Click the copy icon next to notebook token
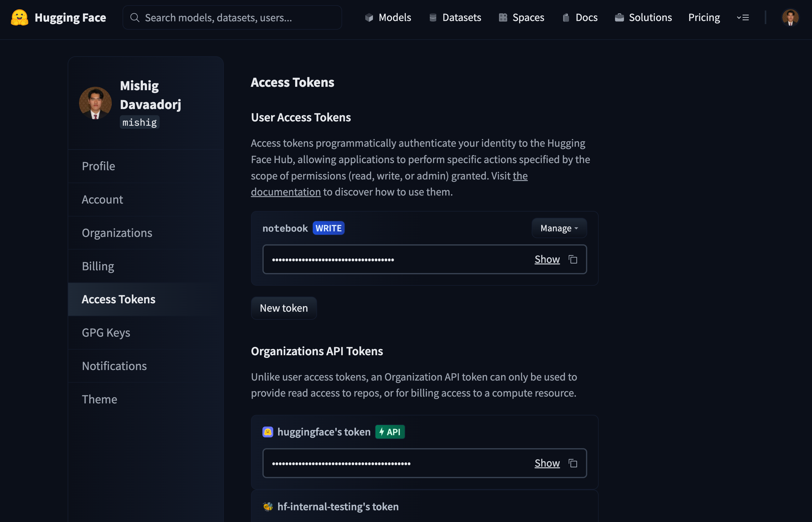812x522 pixels. pos(572,259)
